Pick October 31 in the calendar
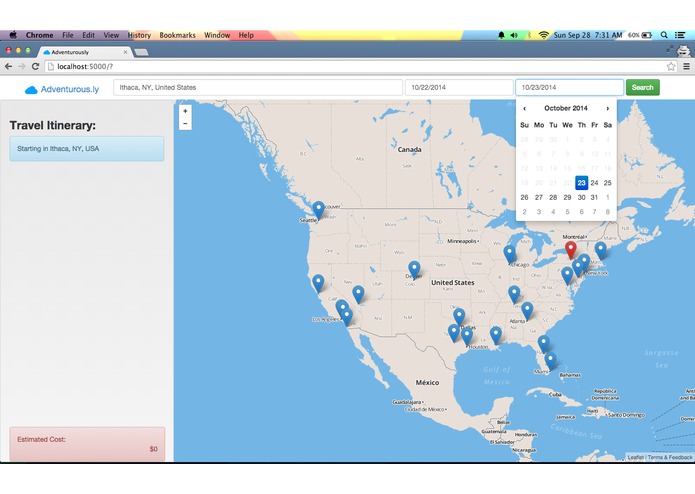This screenshot has width=695, height=494. [x=594, y=198]
